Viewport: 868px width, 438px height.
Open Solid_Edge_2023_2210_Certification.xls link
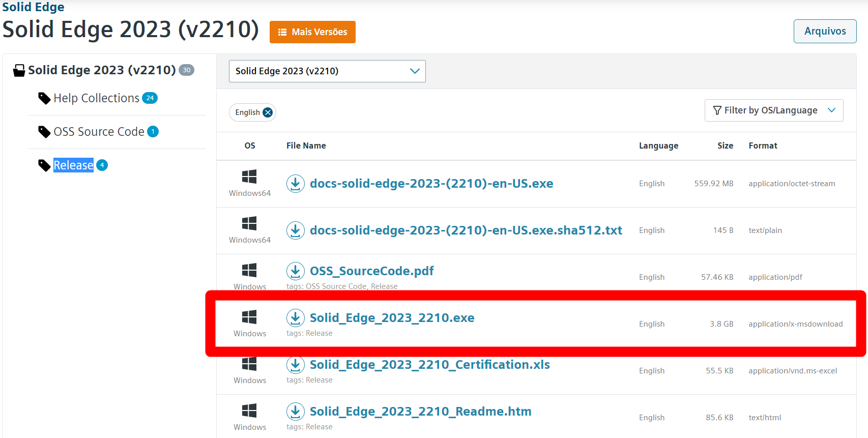tap(430, 365)
